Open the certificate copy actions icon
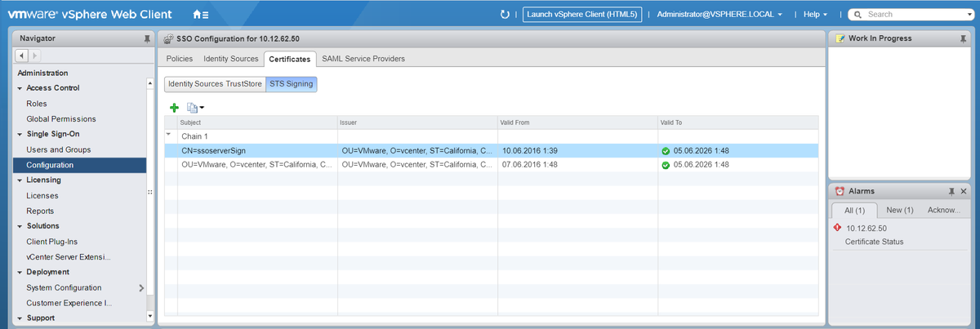This screenshot has height=329, width=980. click(195, 107)
